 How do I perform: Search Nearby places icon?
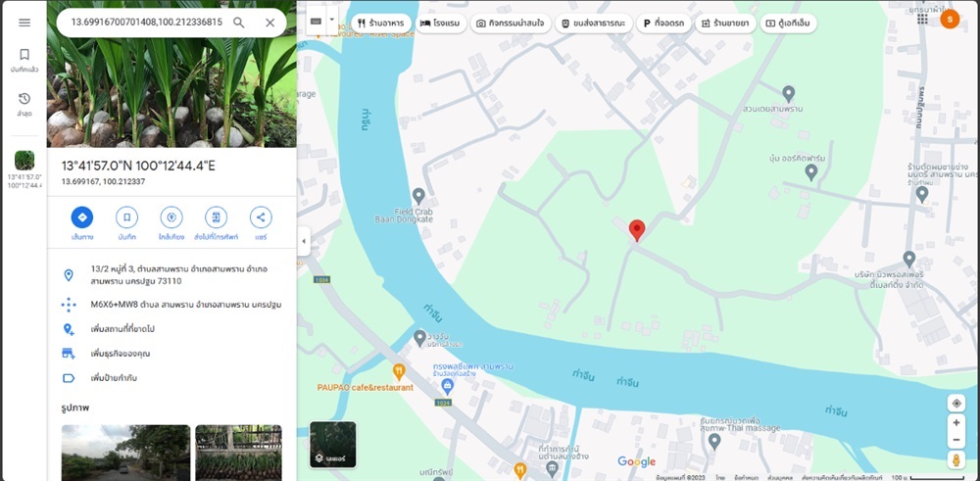tap(171, 217)
